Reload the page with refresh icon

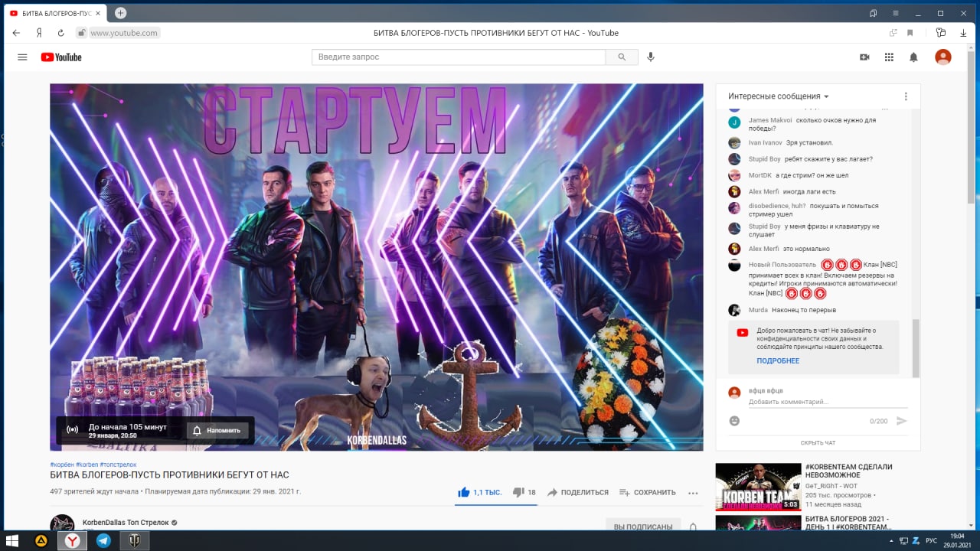[60, 33]
